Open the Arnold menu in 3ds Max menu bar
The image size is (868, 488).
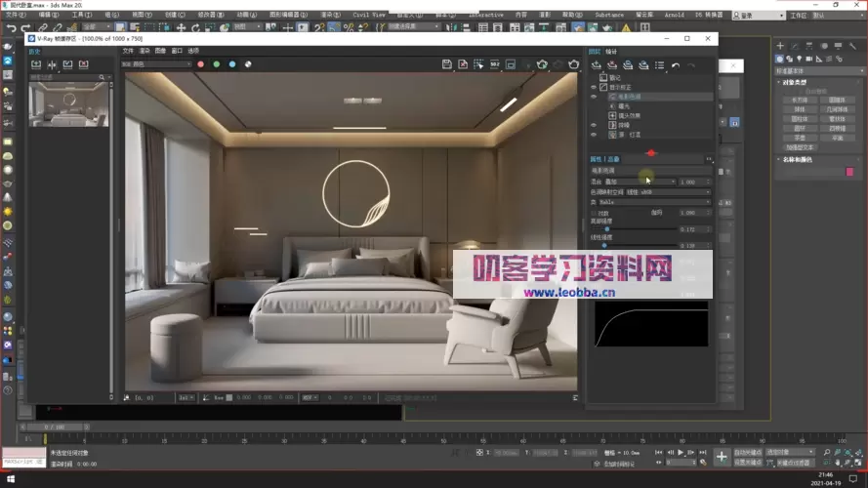pyautogui.click(x=674, y=15)
